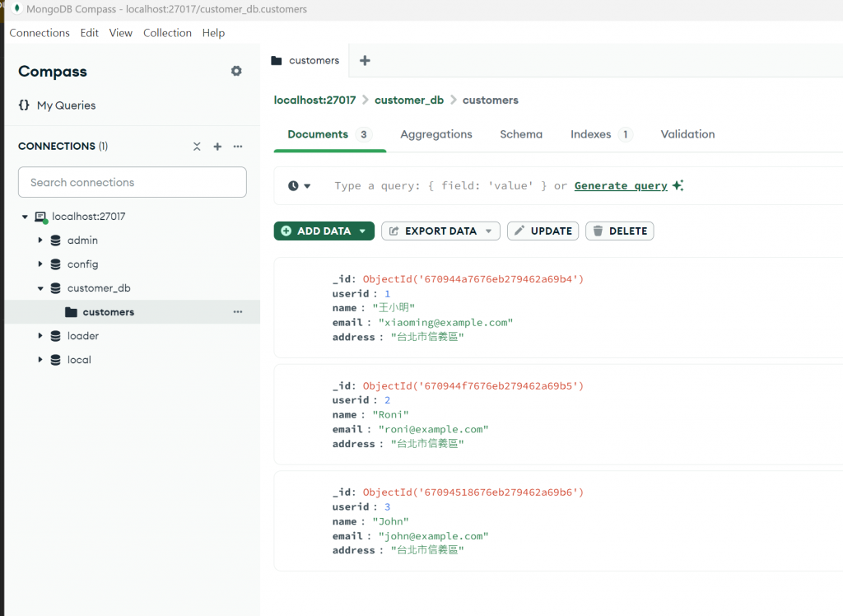Expand loader database node

point(40,336)
